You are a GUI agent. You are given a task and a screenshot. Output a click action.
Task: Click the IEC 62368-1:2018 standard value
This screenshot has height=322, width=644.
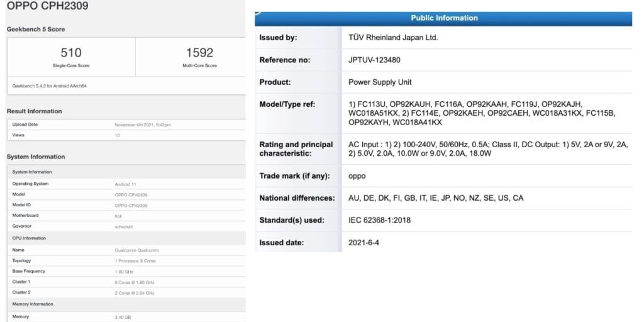(379, 220)
